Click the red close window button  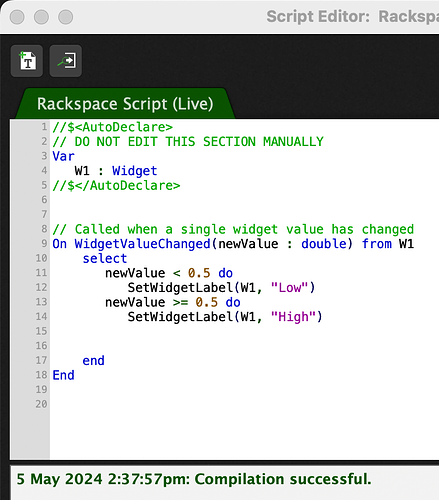[17, 17]
